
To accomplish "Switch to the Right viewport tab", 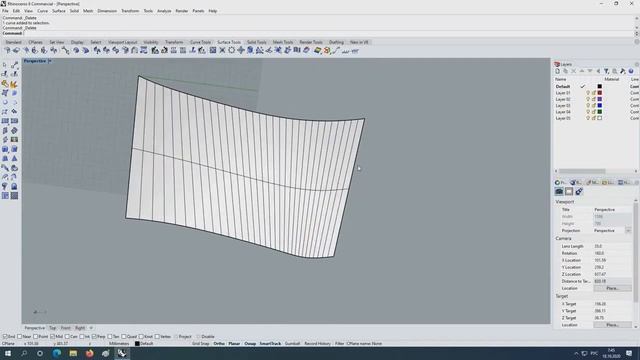I will (80, 328).
